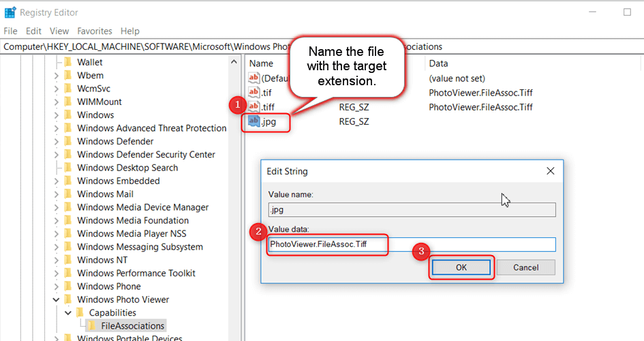Click the REG_SZ type of .tiff
Image resolution: width=644 pixels, height=341 pixels.
354,107
